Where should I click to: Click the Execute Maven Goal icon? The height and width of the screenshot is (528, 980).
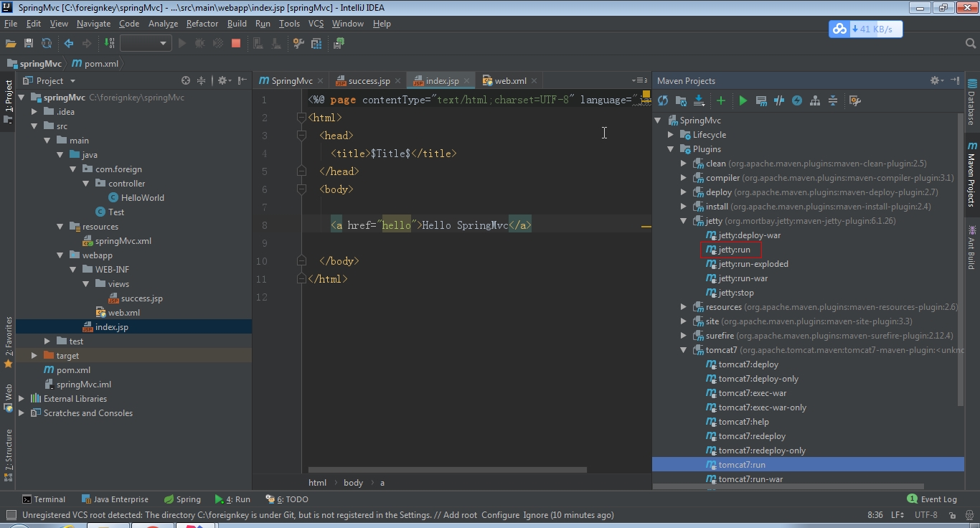point(761,100)
